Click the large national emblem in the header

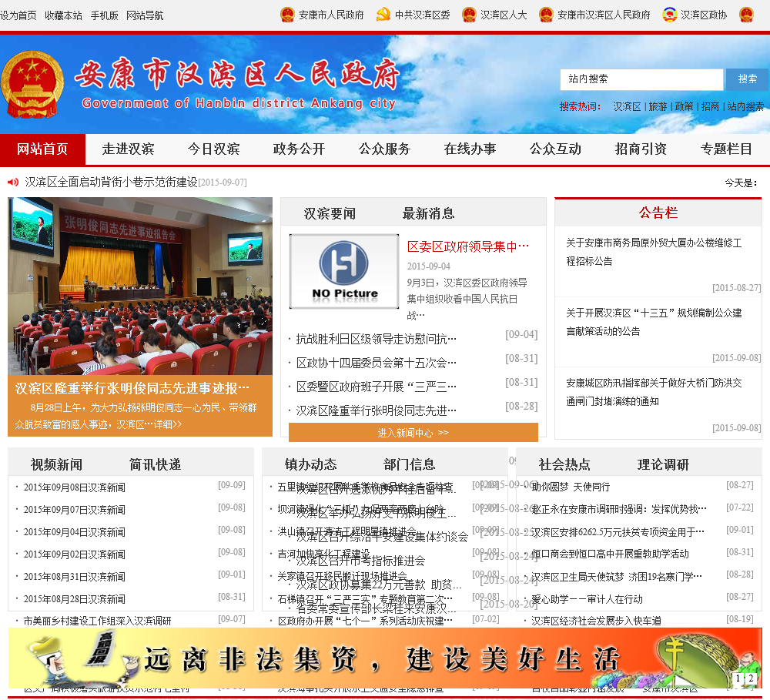tap(32, 84)
